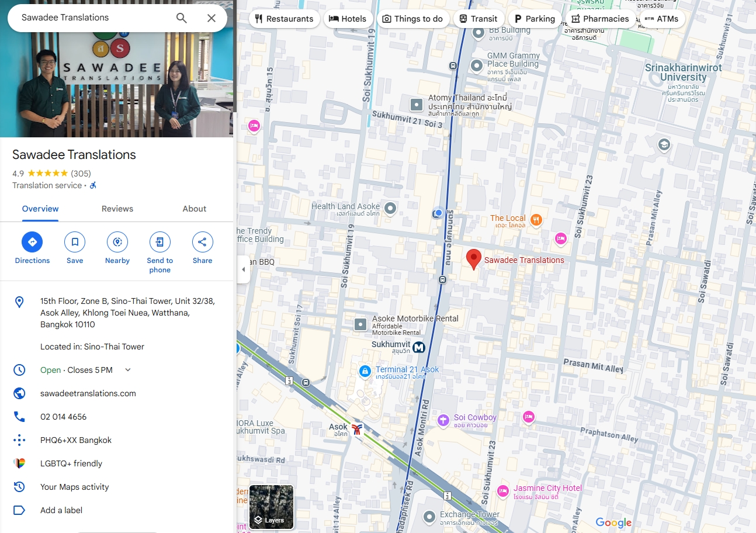Click Soi Cowboy nightlife marker

[x=443, y=420]
